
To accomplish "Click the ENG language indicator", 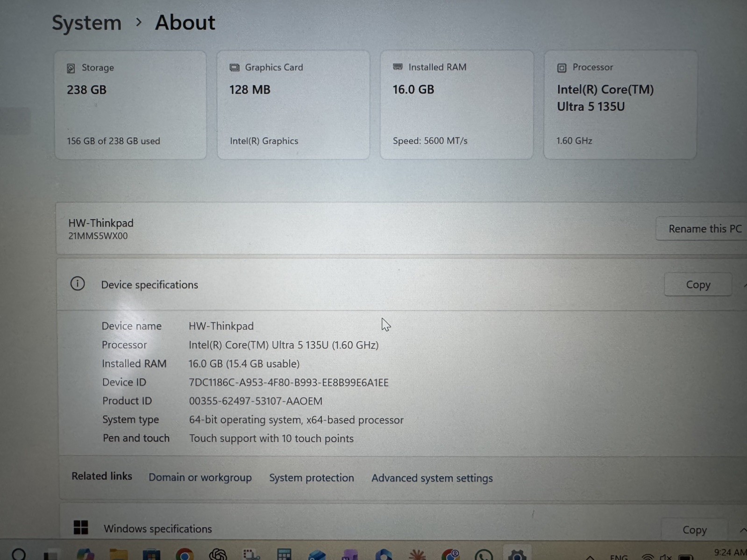I will tap(619, 557).
